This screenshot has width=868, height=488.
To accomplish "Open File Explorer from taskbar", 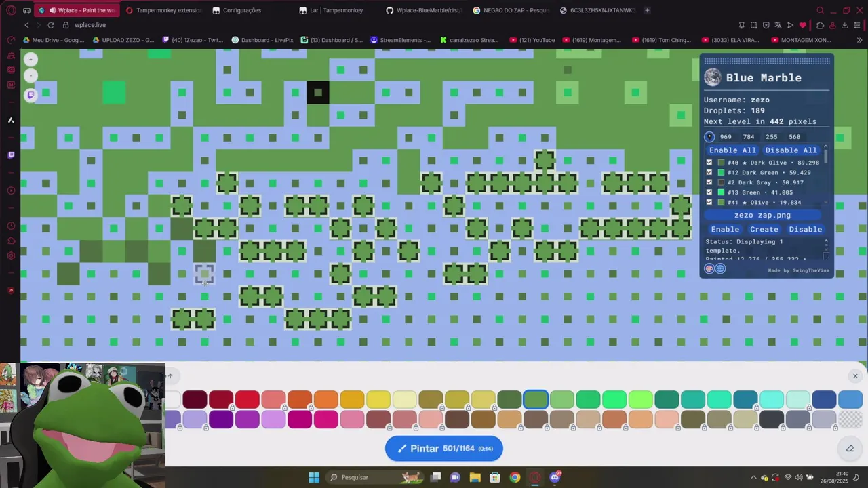I will click(x=475, y=477).
